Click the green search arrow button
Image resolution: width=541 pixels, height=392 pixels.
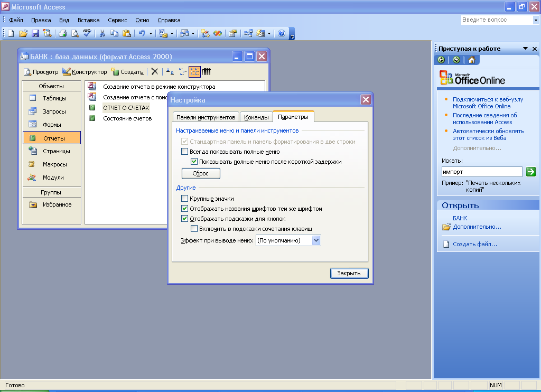pyautogui.click(x=530, y=172)
